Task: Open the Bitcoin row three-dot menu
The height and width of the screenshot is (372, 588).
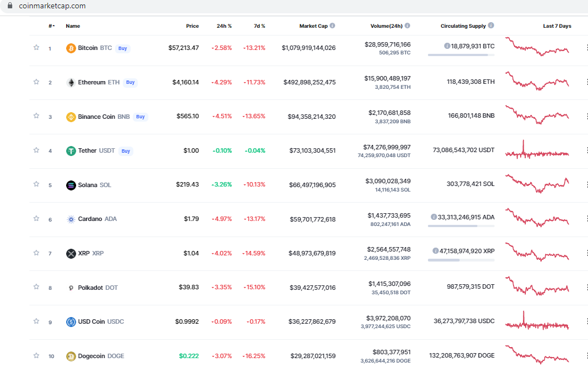Action: pyautogui.click(x=586, y=47)
